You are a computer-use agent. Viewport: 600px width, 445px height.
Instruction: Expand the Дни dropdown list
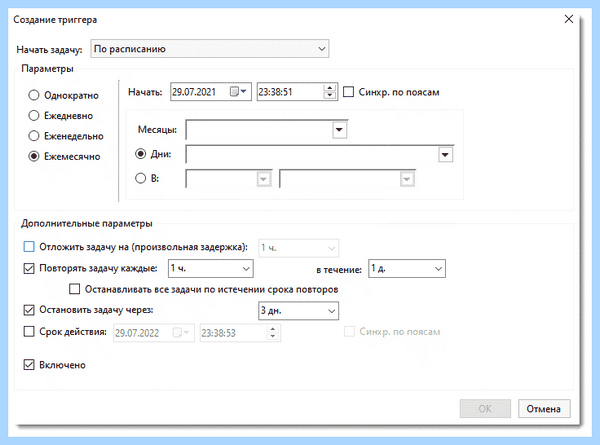tap(445, 155)
